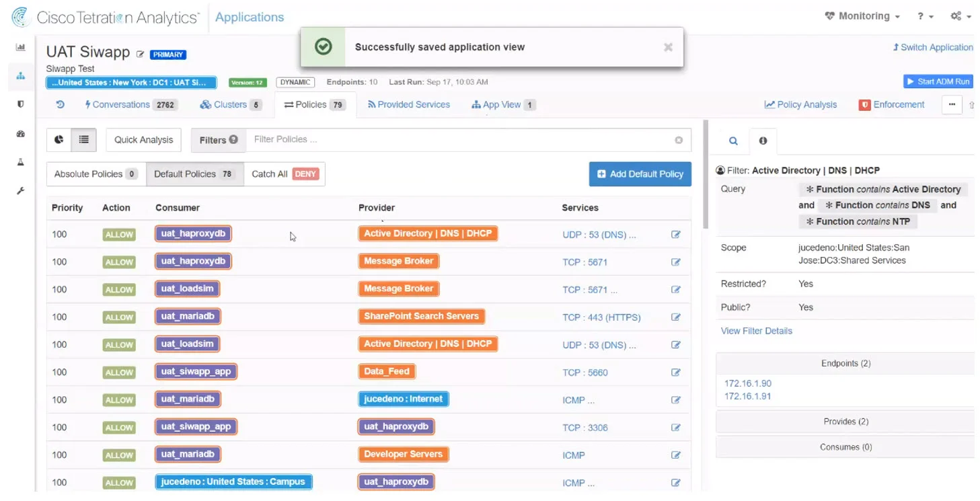Open the App View tab
The image size is (980, 501).
pyautogui.click(x=503, y=105)
